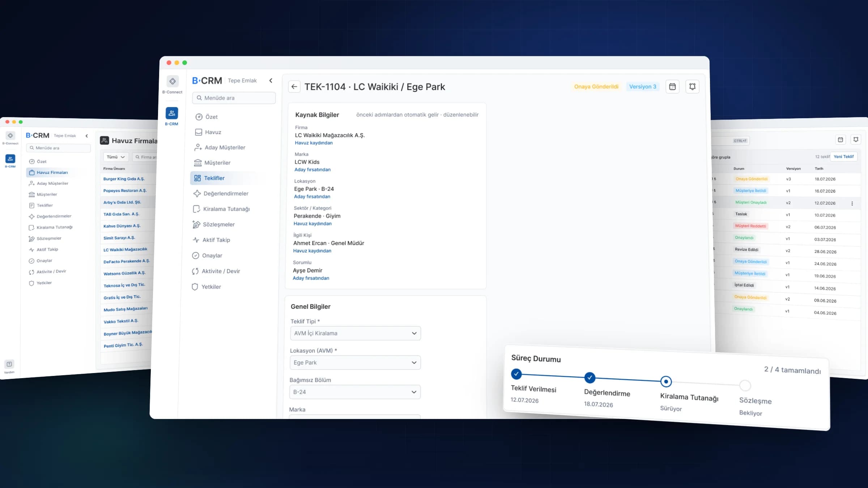Viewport: 868px width, 488px height.
Task: Open three-dot menu on Müşteri Onayladı row
Action: pyautogui.click(x=852, y=204)
